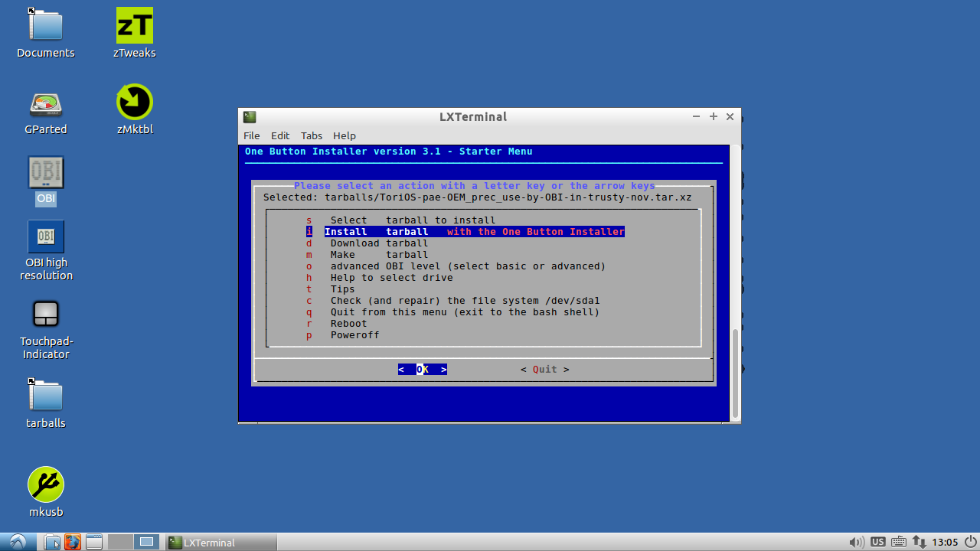Viewport: 980px width, 551px height.
Task: Click the < OK > button
Action: point(423,370)
